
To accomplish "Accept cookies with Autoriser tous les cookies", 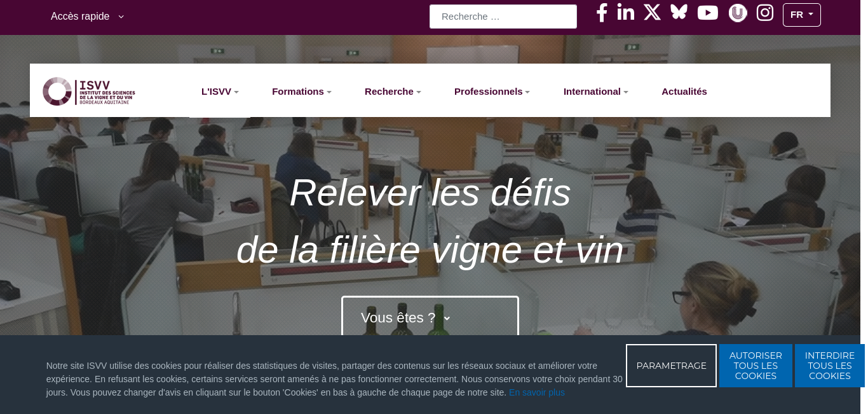I will click(756, 366).
